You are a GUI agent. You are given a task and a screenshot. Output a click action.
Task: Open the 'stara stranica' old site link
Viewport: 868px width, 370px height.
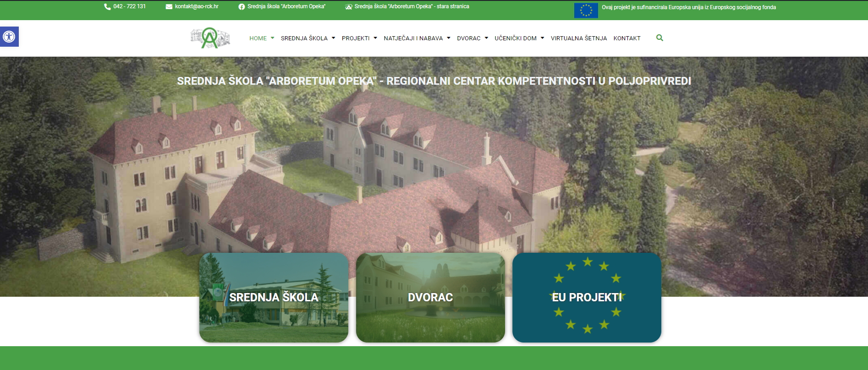(x=412, y=6)
